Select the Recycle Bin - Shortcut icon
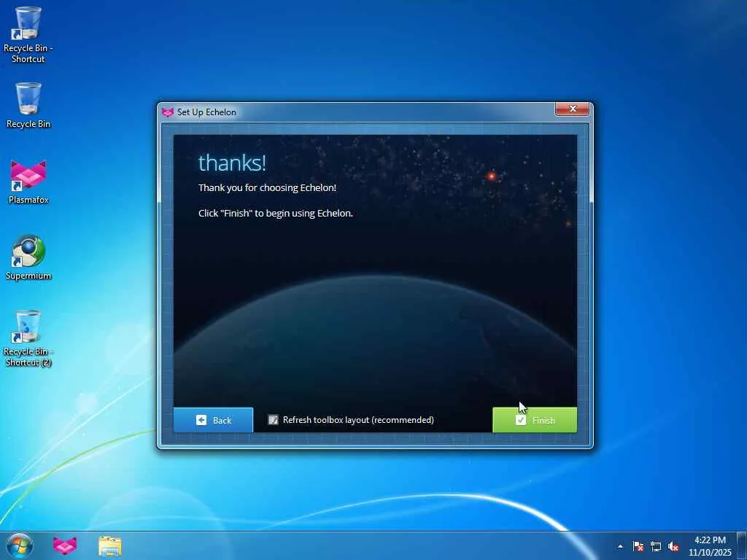The height and width of the screenshot is (560, 747). (28, 35)
